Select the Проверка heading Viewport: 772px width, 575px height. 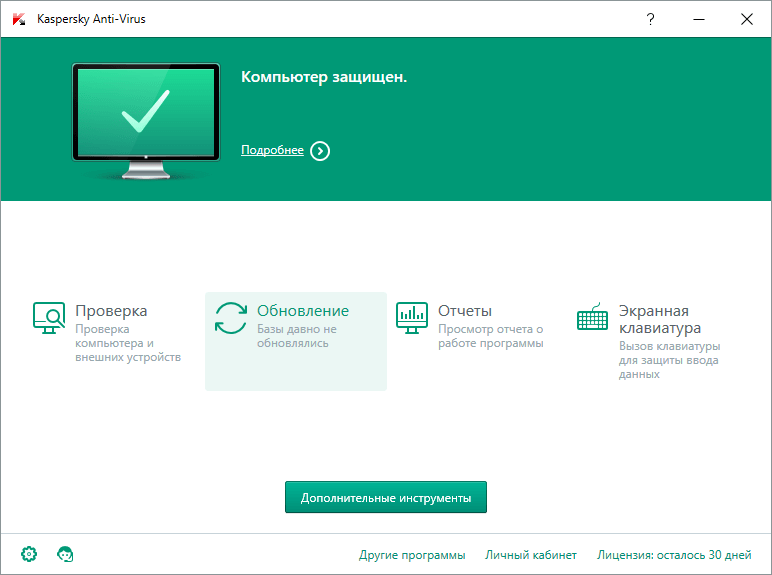111,311
